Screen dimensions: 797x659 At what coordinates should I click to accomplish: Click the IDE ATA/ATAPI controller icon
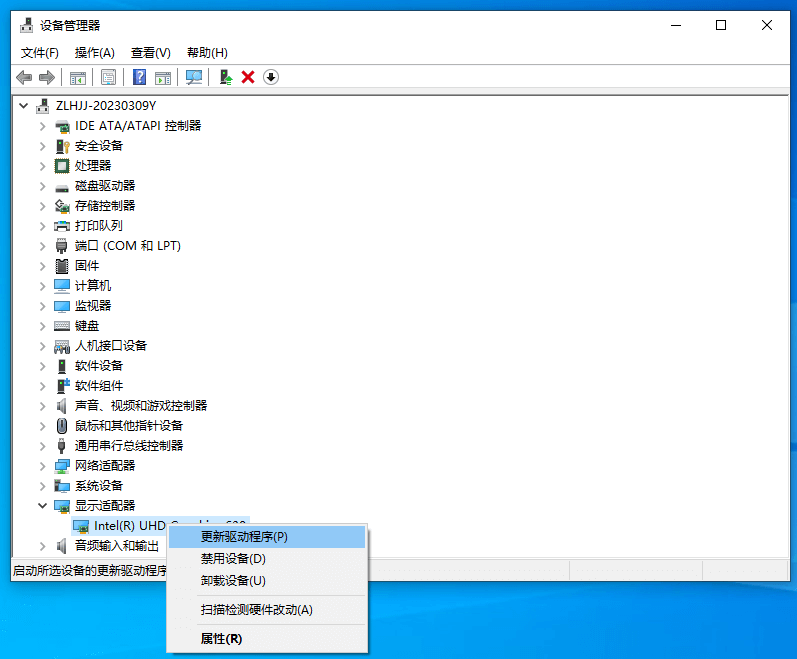(62, 126)
